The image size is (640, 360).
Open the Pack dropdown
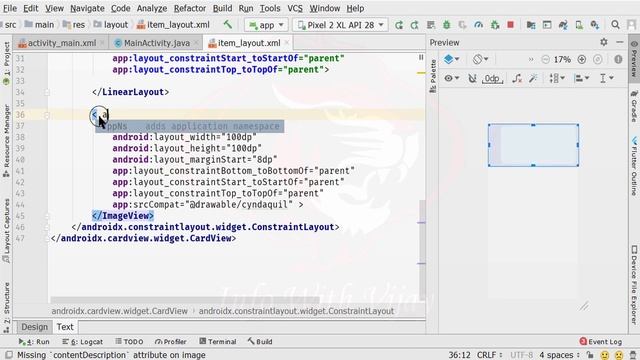557,78
